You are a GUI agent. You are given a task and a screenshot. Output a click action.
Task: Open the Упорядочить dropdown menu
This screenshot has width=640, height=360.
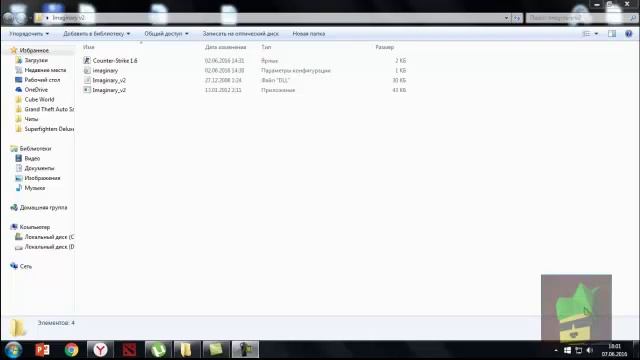pyautogui.click(x=29, y=34)
